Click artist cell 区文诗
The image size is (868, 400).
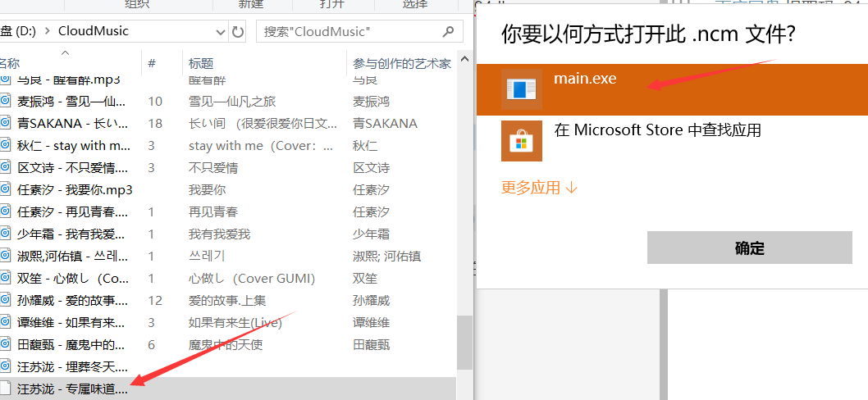[372, 168]
